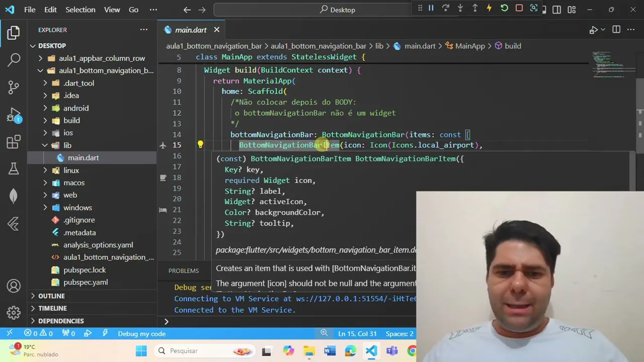Collapse the DESKTOP workspace section
The image size is (644, 362).
(92, 46)
